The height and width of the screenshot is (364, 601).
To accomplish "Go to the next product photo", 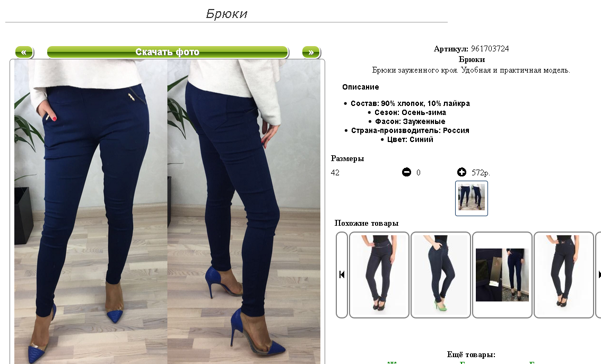I will 311,52.
